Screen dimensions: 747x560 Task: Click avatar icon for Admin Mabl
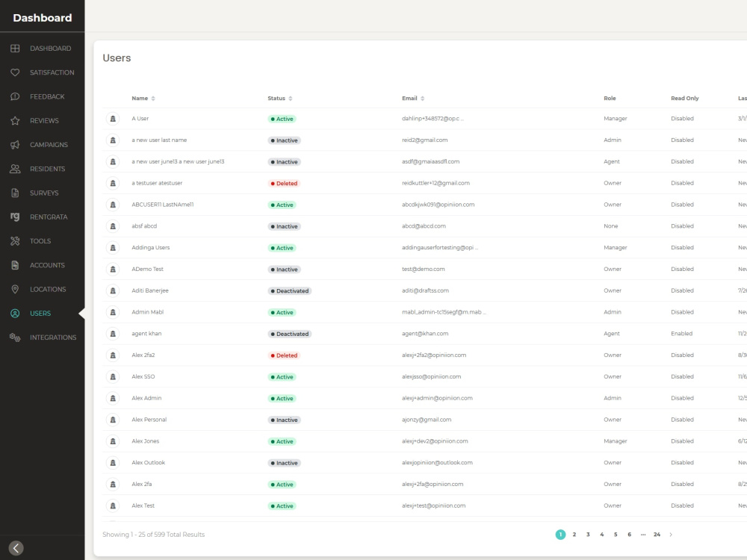pos(113,312)
